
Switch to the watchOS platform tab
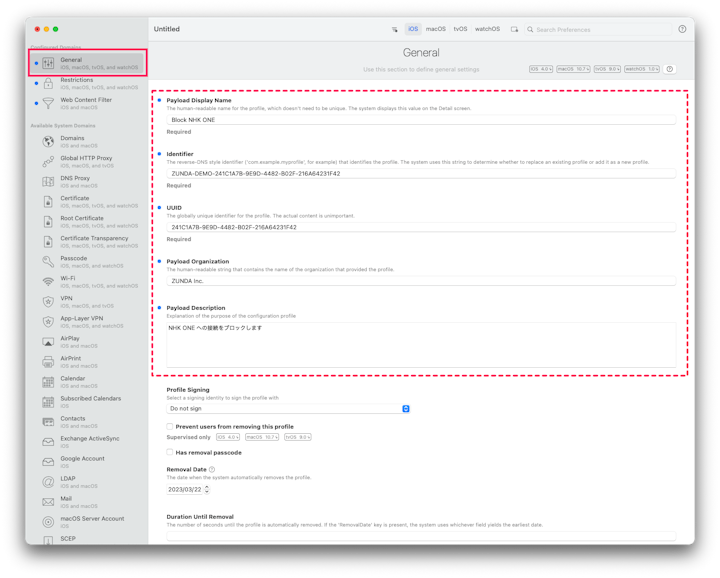487,29
